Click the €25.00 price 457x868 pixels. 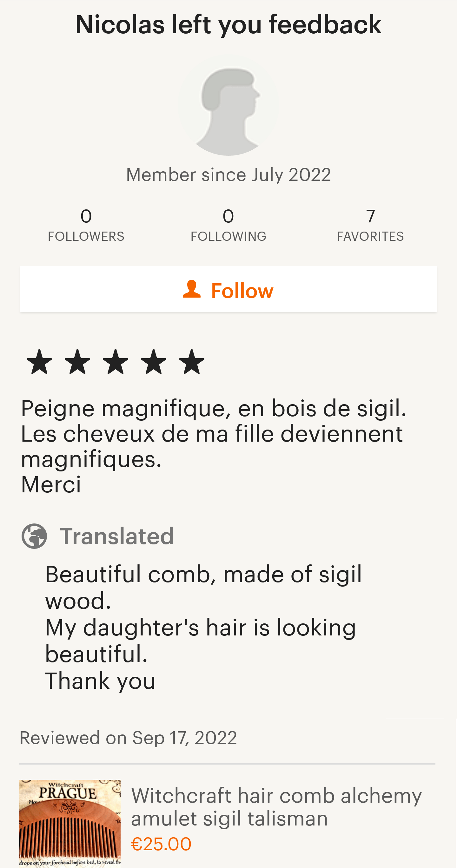(x=161, y=844)
